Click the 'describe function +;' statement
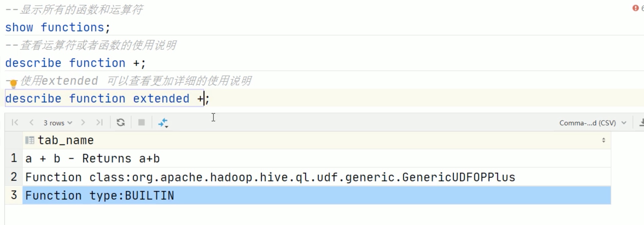 [x=75, y=63]
